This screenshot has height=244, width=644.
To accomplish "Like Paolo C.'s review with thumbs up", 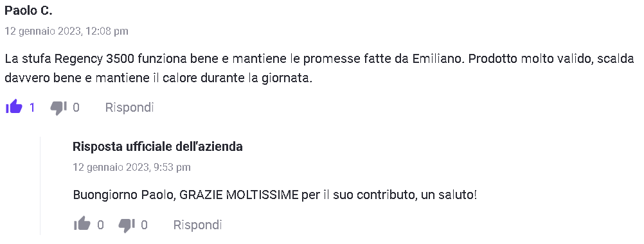I will [13, 107].
